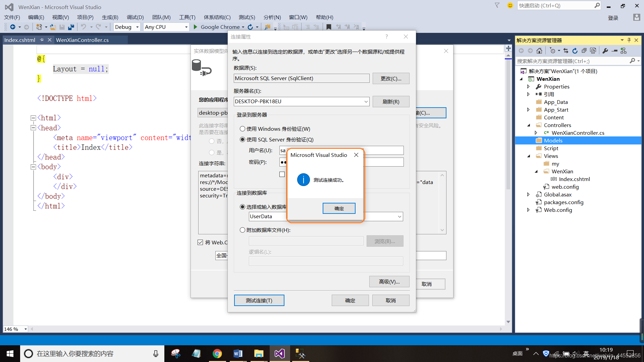The height and width of the screenshot is (362, 644).
Task: Open the UserData database dropdown arrow
Action: click(399, 217)
